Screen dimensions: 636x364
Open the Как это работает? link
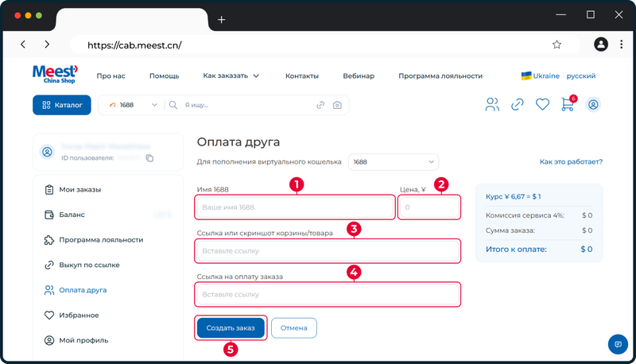pyautogui.click(x=571, y=161)
